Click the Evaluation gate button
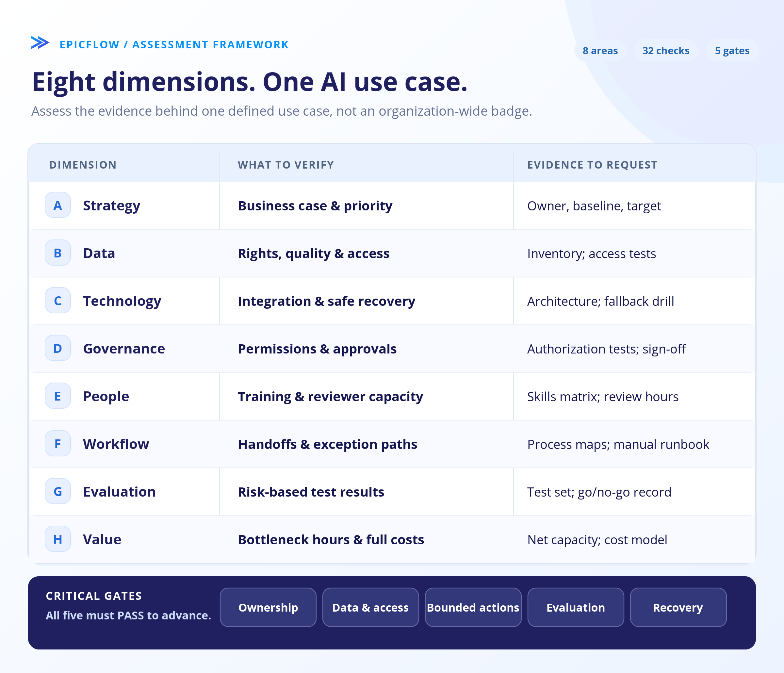The width and height of the screenshot is (784, 673). point(576,607)
